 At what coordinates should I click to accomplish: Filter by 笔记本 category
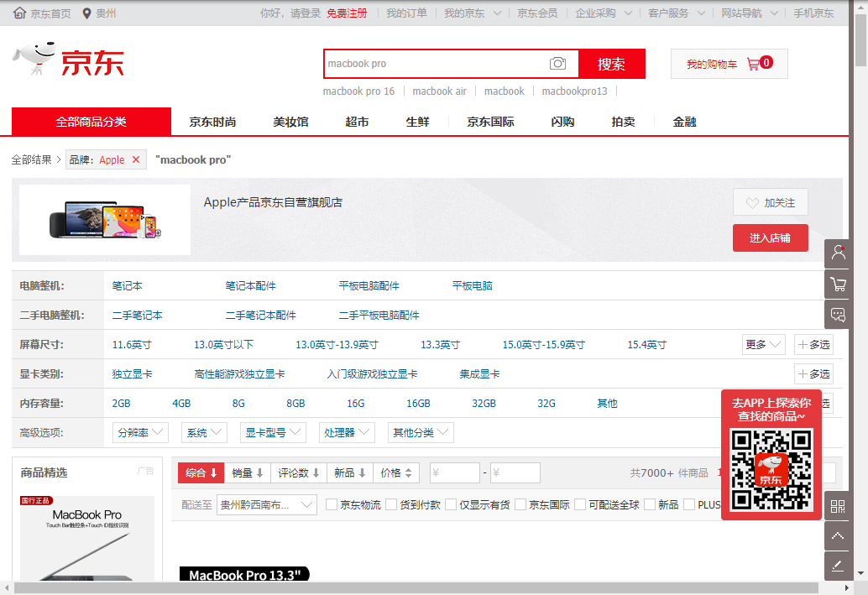[128, 286]
